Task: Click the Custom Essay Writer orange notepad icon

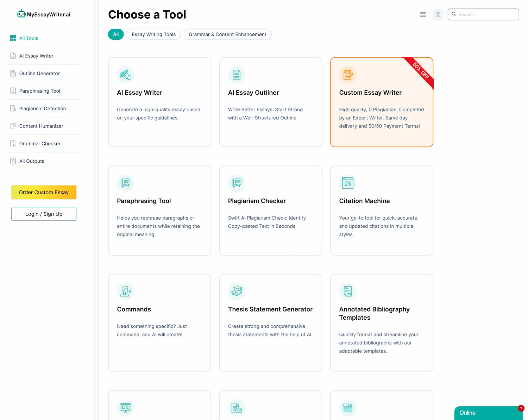Action: (348, 75)
